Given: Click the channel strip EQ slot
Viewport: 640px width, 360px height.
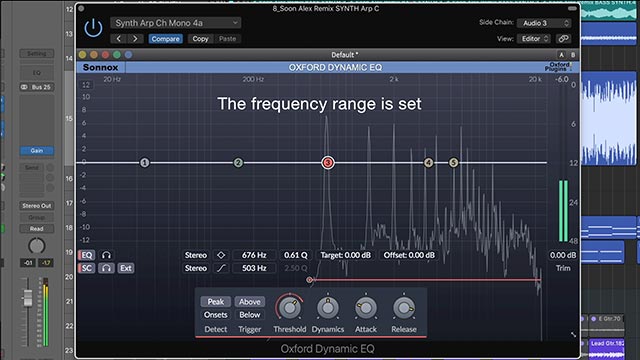Looking at the screenshot, I should pyautogui.click(x=37, y=73).
